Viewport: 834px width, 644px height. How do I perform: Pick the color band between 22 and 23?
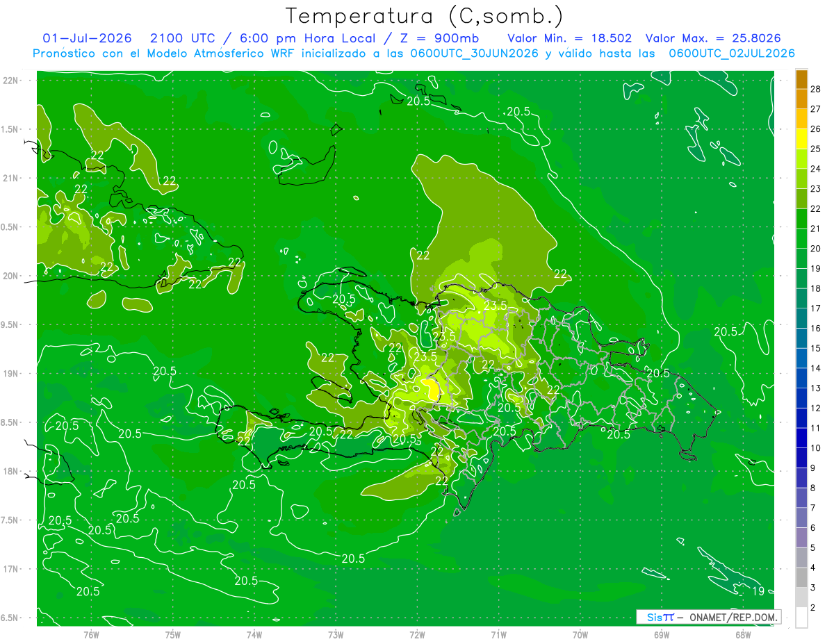pyautogui.click(x=801, y=199)
